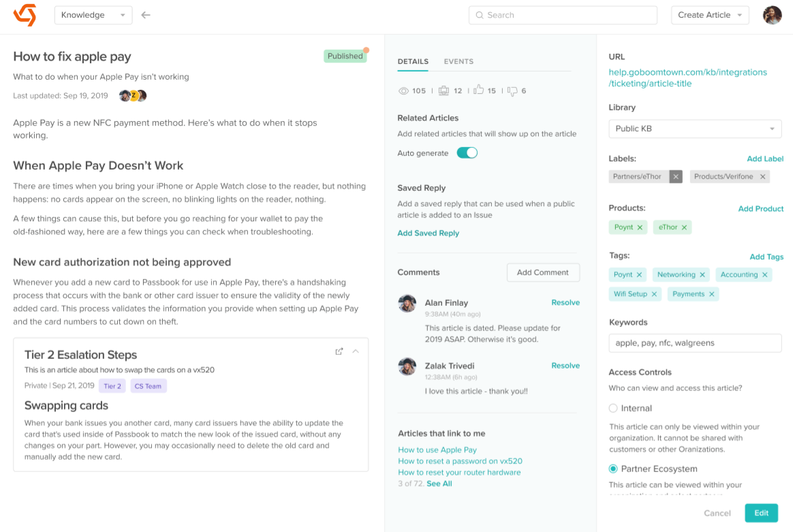This screenshot has width=793, height=532.
Task: Open How to reset your router hardware
Action: pos(458,472)
